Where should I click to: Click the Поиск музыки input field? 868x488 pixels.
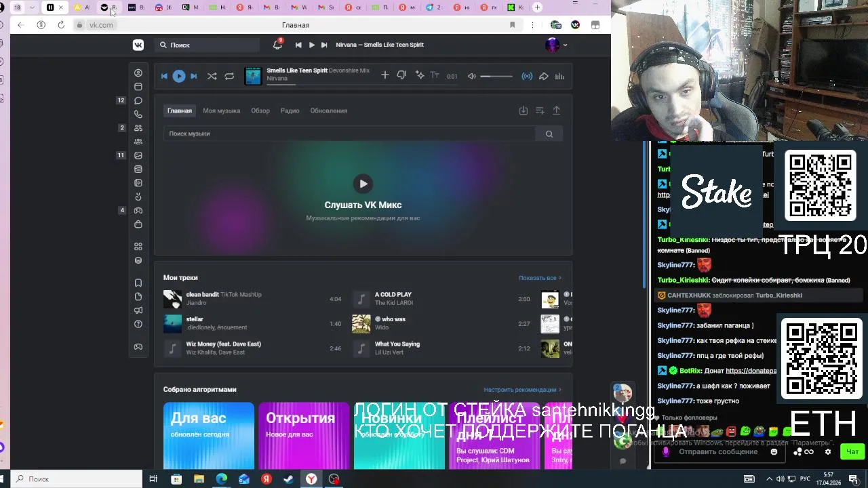(x=350, y=134)
